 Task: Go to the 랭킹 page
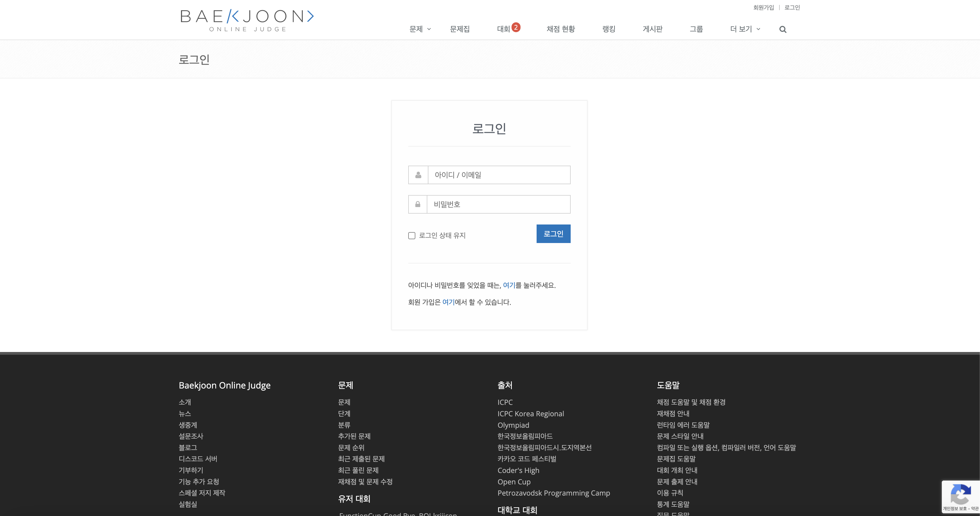(x=609, y=29)
